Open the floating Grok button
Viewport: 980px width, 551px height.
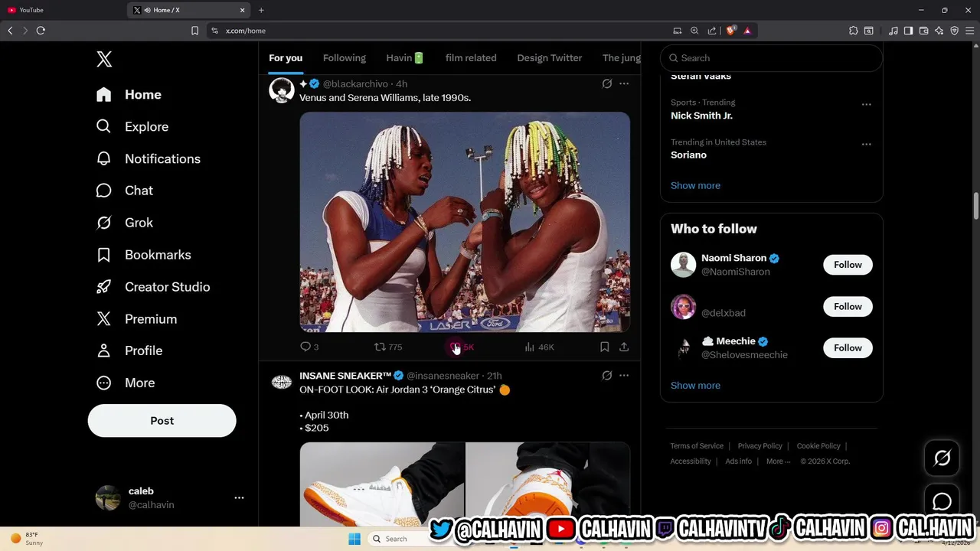point(942,458)
